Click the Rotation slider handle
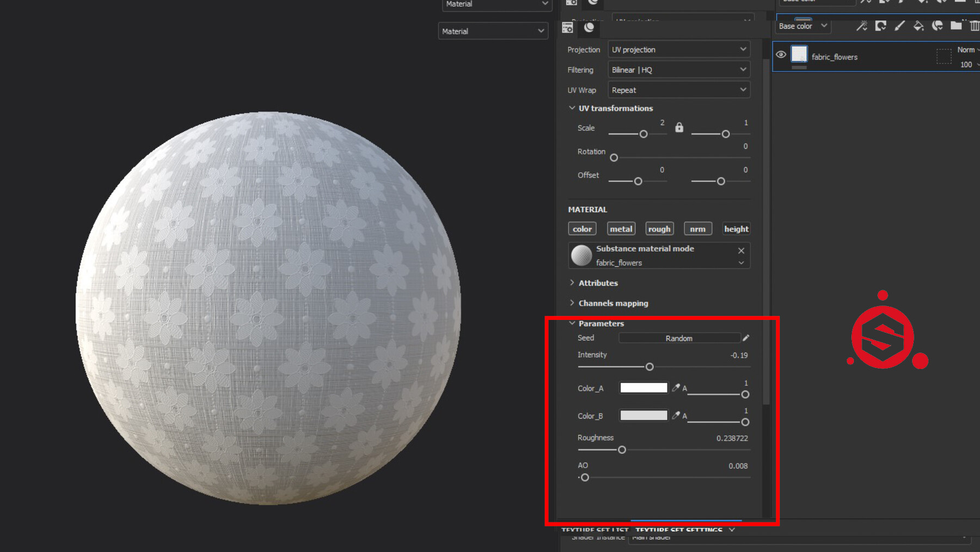This screenshot has width=980, height=552. pos(614,157)
